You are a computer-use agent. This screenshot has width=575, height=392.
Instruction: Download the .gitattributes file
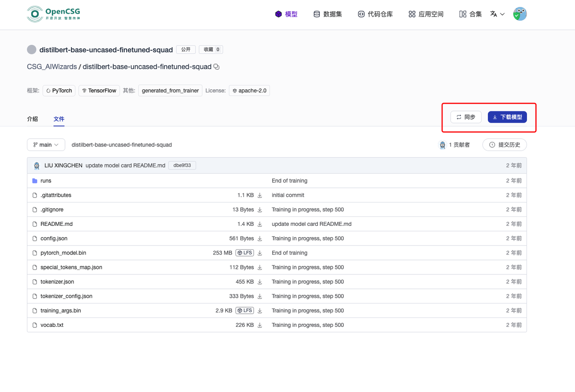(260, 195)
